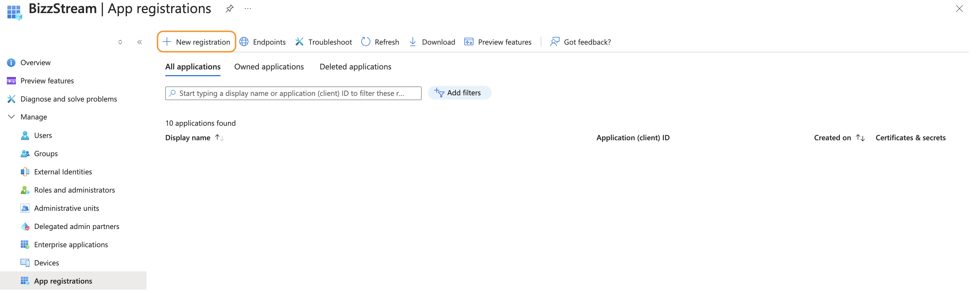Click the feedback person icon
980x293 pixels.
tap(555, 42)
